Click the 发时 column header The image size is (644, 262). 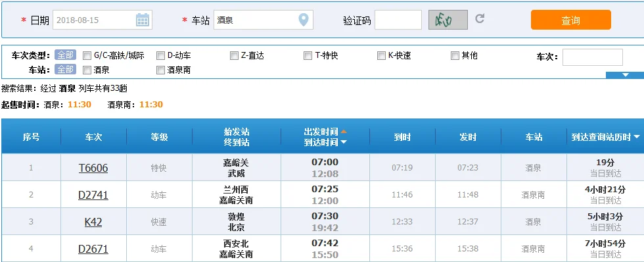pyautogui.click(x=468, y=137)
